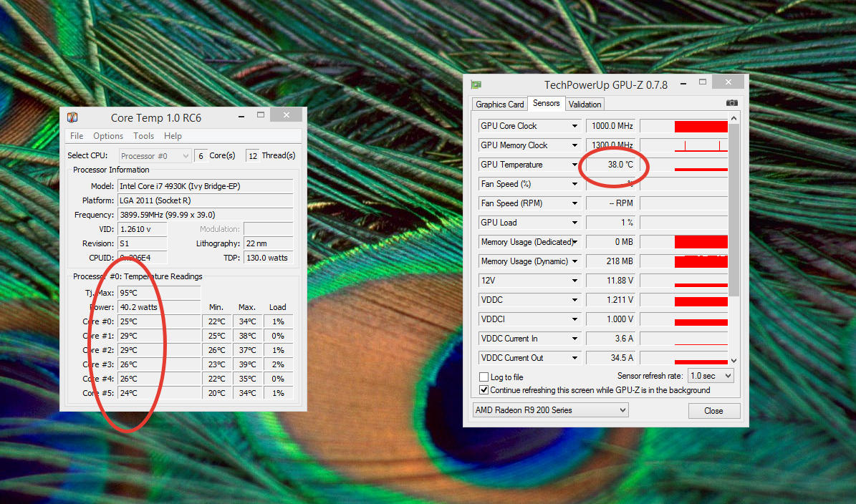Screen dimensions: 856x504
Task: Click the GPU-Z Close button
Action: 713,411
